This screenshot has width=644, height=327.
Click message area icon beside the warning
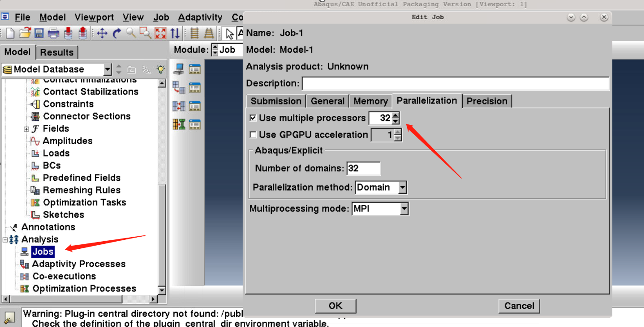tap(10, 318)
